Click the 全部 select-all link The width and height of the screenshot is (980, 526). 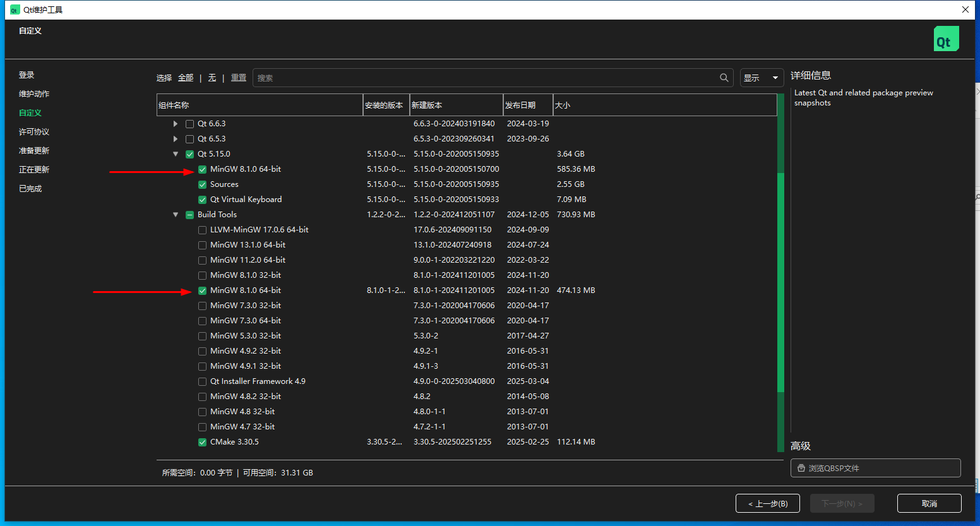[x=186, y=78]
